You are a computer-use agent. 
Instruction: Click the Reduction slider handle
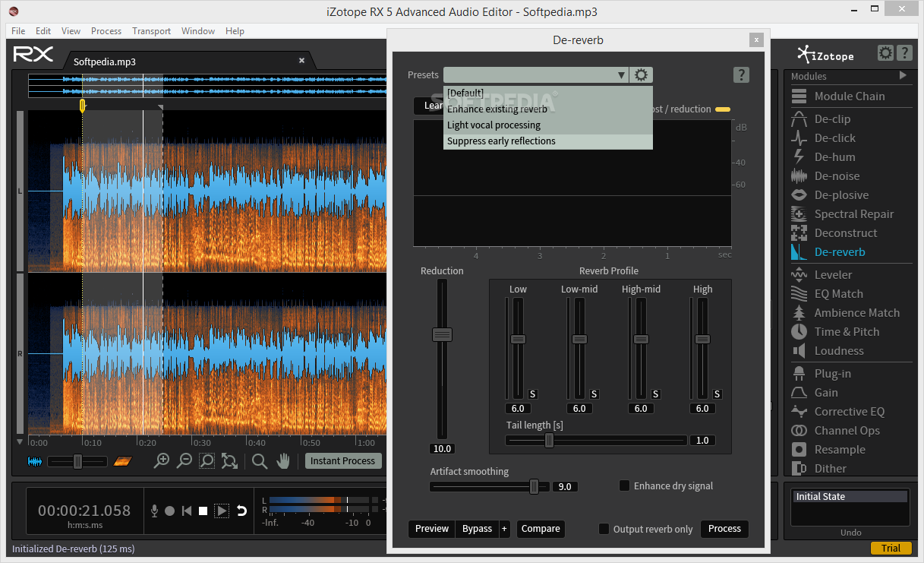click(x=442, y=334)
